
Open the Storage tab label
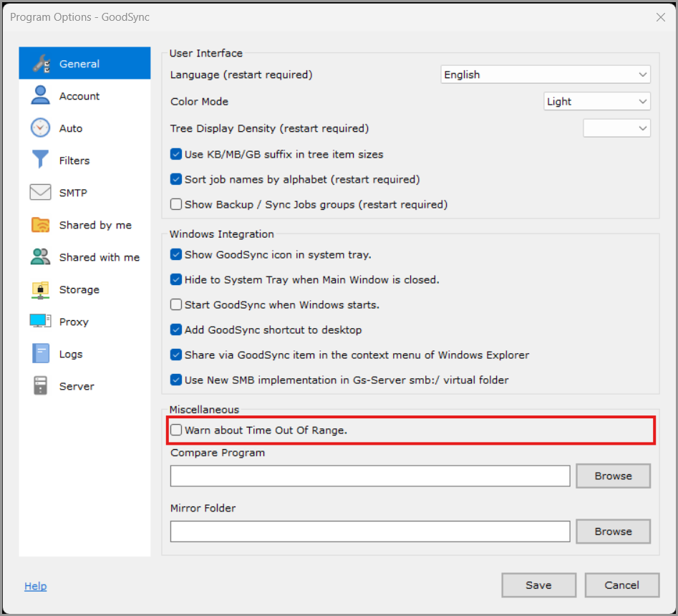tap(79, 289)
